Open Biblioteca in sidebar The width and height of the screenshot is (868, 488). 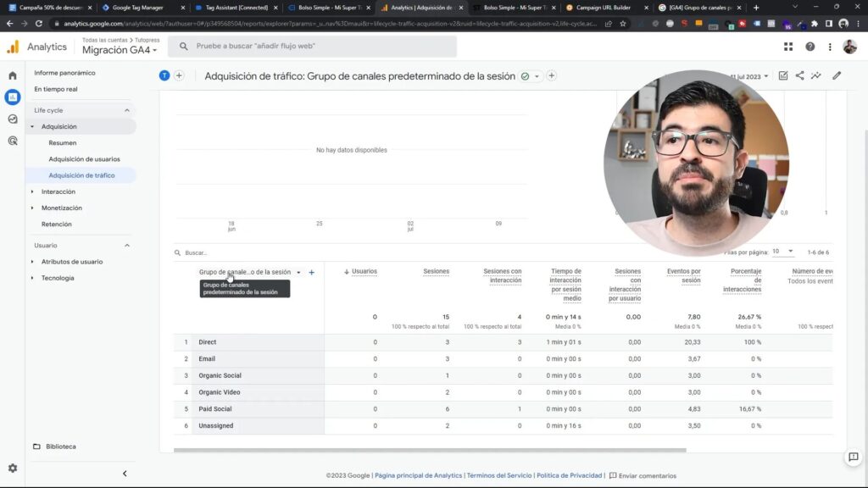tap(61, 446)
